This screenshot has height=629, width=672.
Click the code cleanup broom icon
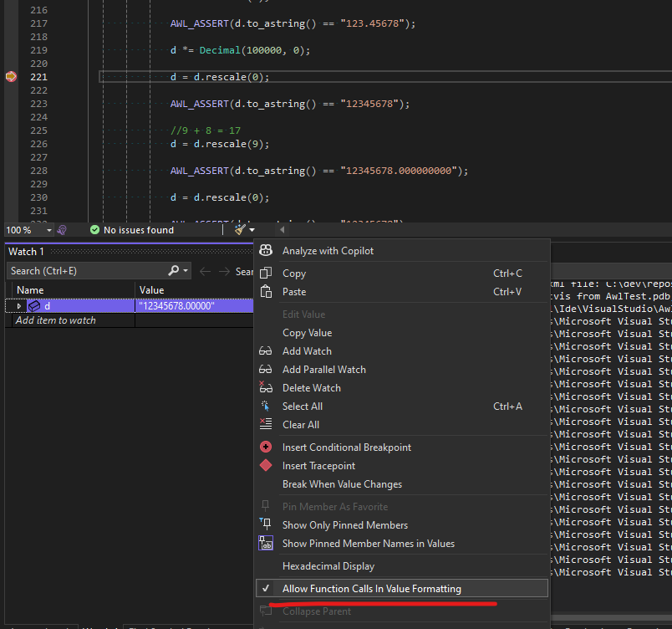(x=241, y=230)
